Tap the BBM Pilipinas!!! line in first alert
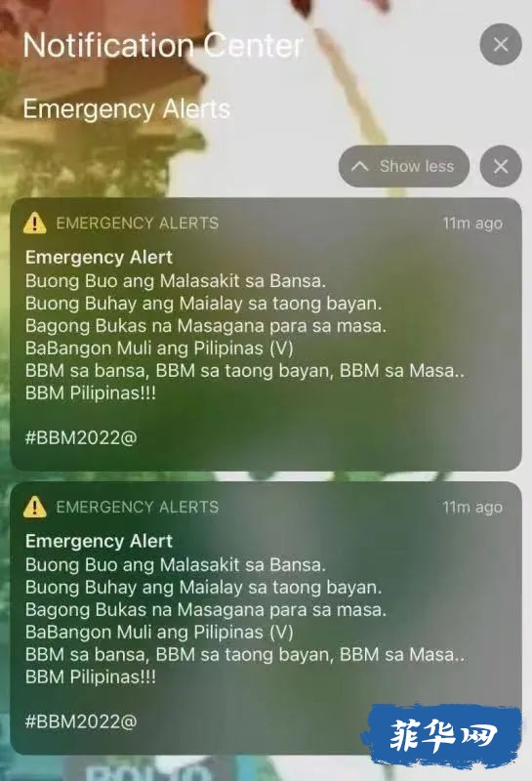Image resolution: width=532 pixels, height=781 pixels. [x=91, y=393]
